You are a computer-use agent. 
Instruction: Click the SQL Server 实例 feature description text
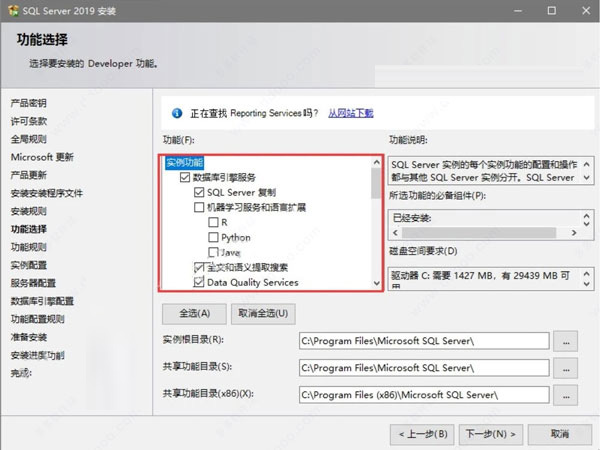click(x=484, y=171)
